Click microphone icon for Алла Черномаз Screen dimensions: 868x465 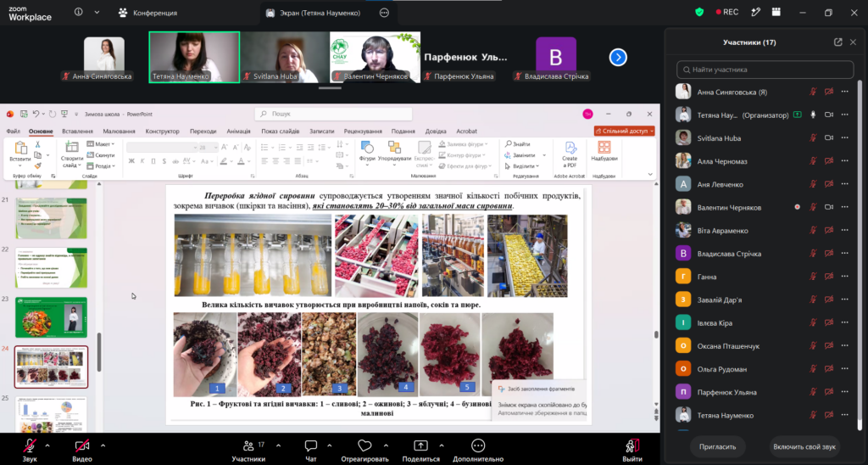[x=813, y=161]
